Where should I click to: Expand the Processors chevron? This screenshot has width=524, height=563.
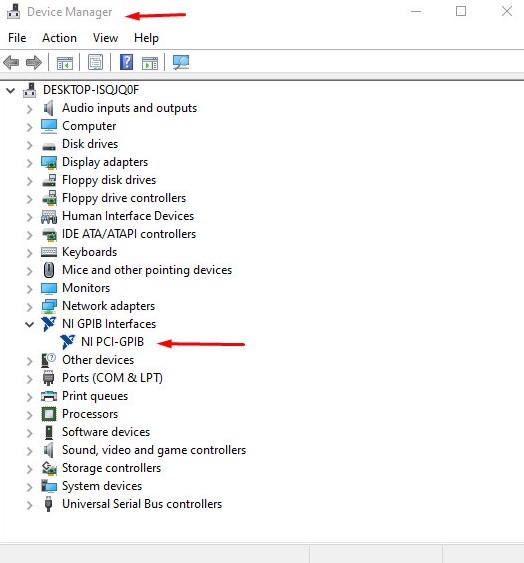tap(29, 415)
